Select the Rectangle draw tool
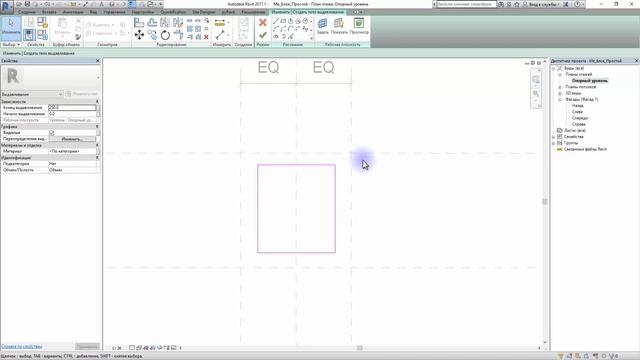The height and width of the screenshot is (360, 640). pos(283,21)
